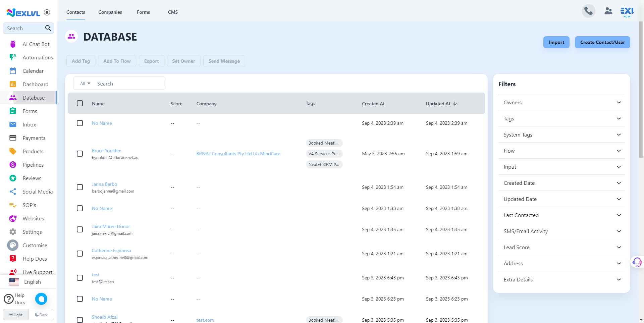Screen dimensions: 644x323
Task: Open the Forms tab in top bar
Action: tap(143, 12)
